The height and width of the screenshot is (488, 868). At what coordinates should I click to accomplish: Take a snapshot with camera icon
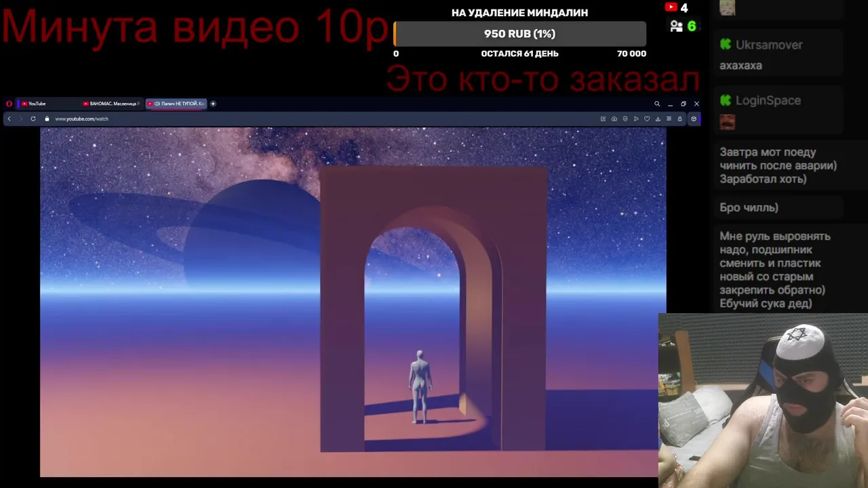click(614, 119)
